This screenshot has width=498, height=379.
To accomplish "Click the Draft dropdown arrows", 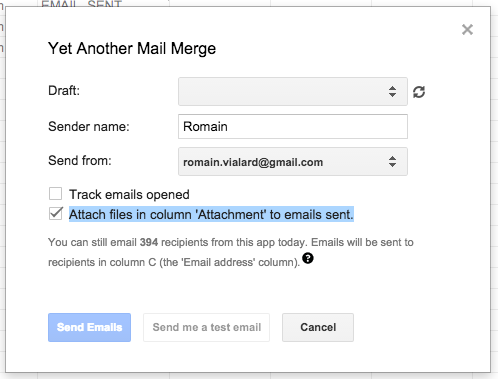I will tap(392, 92).
